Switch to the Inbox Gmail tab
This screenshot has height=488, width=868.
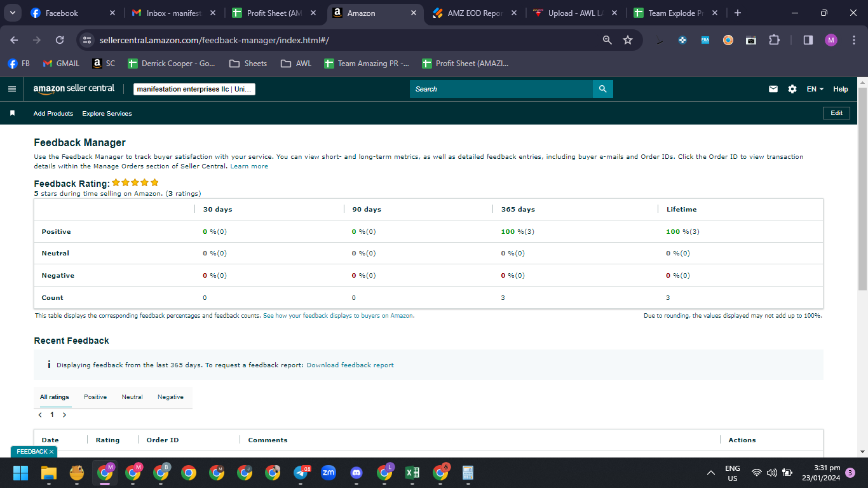coord(173,13)
